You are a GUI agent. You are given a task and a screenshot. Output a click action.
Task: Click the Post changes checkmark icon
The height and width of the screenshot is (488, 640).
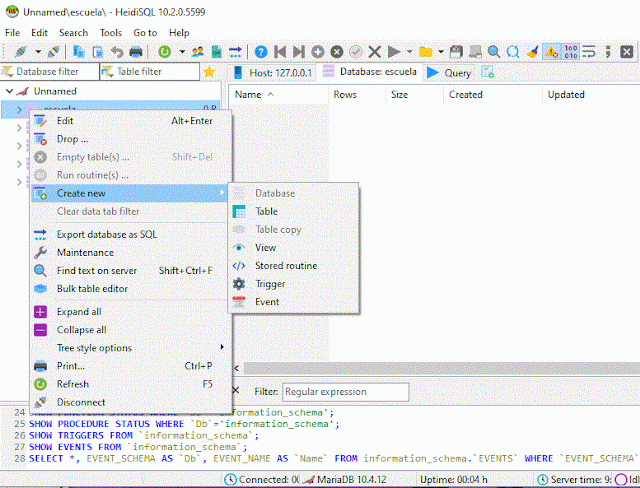tap(356, 52)
